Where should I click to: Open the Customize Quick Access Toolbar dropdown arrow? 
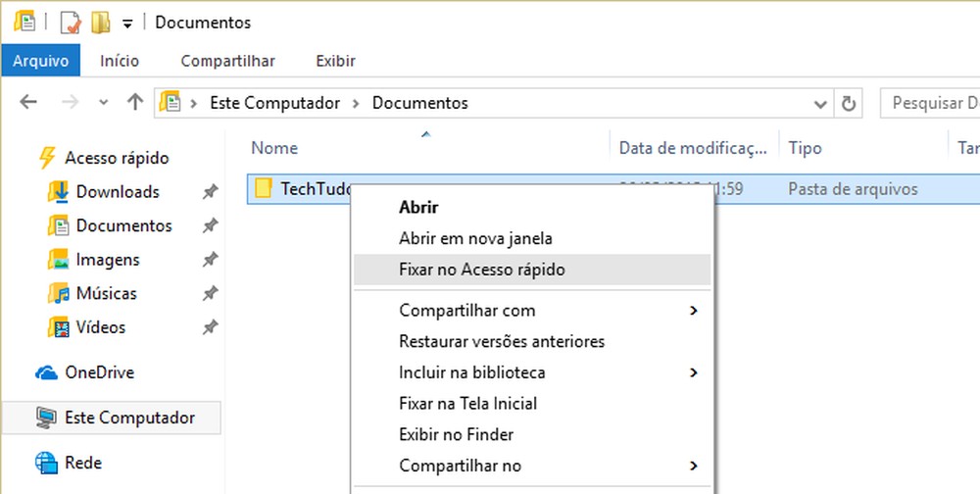127,25
